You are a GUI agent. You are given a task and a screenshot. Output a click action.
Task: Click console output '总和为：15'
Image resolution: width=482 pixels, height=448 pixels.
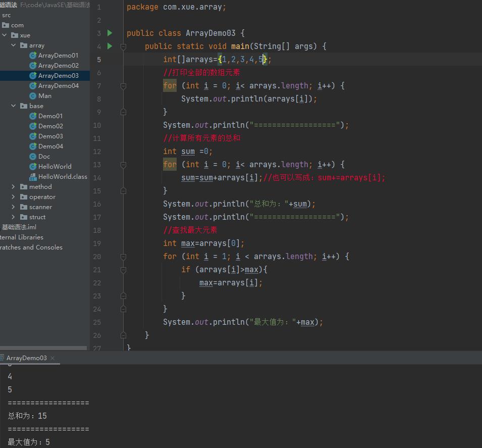coord(27,416)
